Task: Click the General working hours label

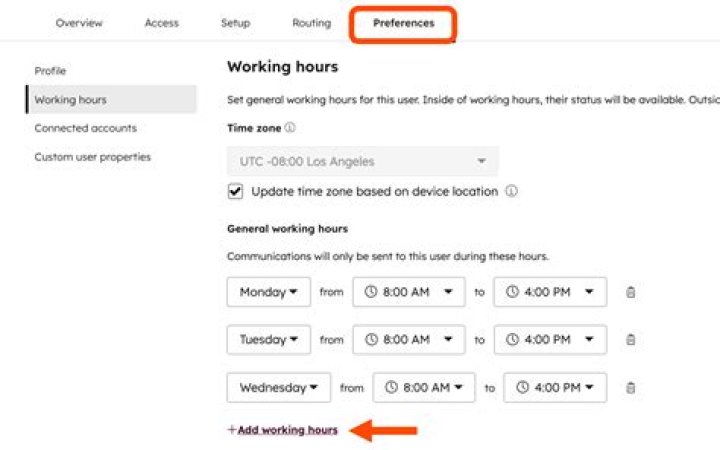Action: coord(287,229)
